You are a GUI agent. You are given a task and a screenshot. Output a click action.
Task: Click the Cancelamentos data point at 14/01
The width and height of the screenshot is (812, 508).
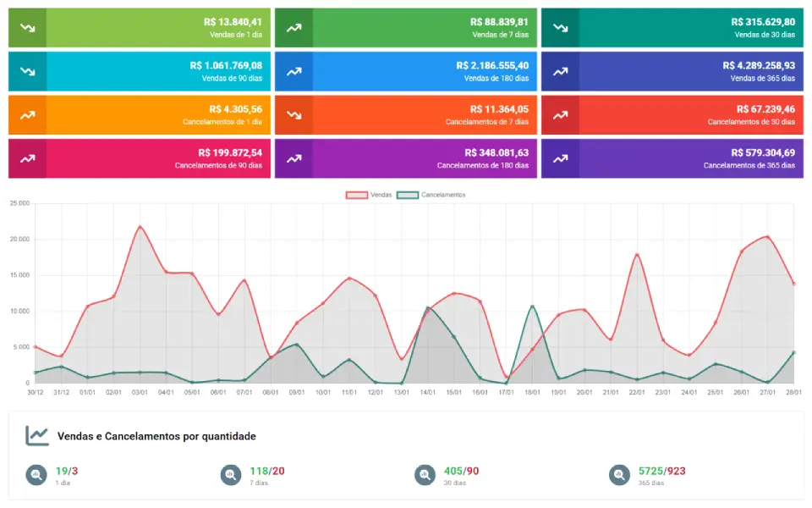click(428, 308)
